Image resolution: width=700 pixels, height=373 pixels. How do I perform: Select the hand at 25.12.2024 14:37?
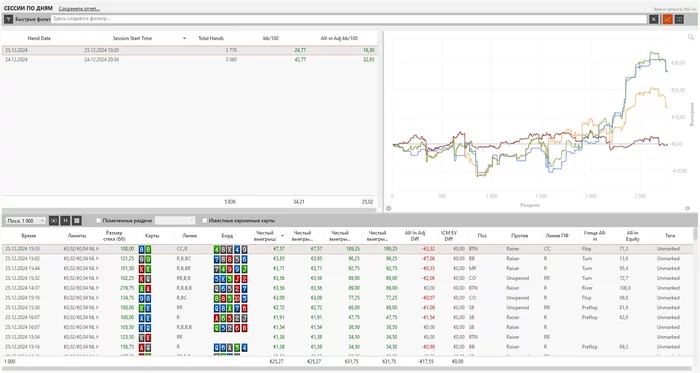click(347, 288)
